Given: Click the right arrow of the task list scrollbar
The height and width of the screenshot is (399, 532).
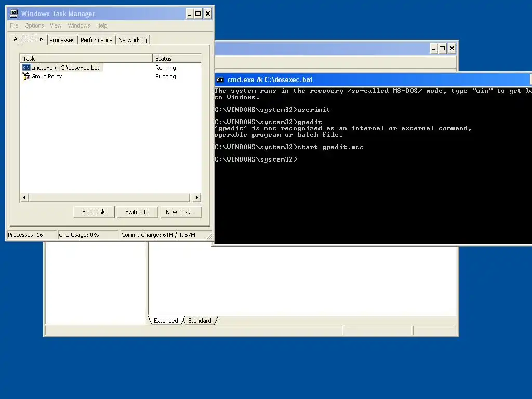Looking at the screenshot, I should 197,197.
